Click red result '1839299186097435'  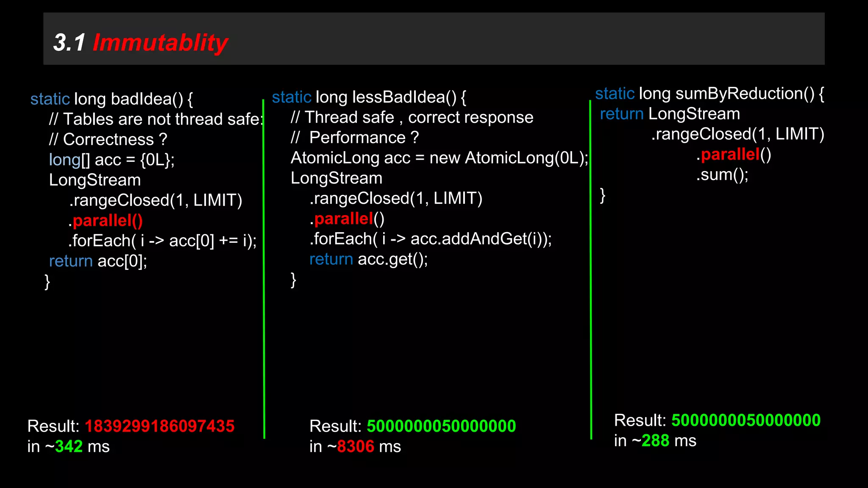pyautogui.click(x=159, y=426)
